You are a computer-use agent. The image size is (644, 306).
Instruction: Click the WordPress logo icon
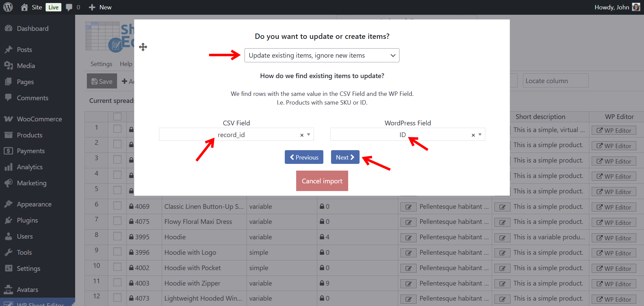click(8, 7)
